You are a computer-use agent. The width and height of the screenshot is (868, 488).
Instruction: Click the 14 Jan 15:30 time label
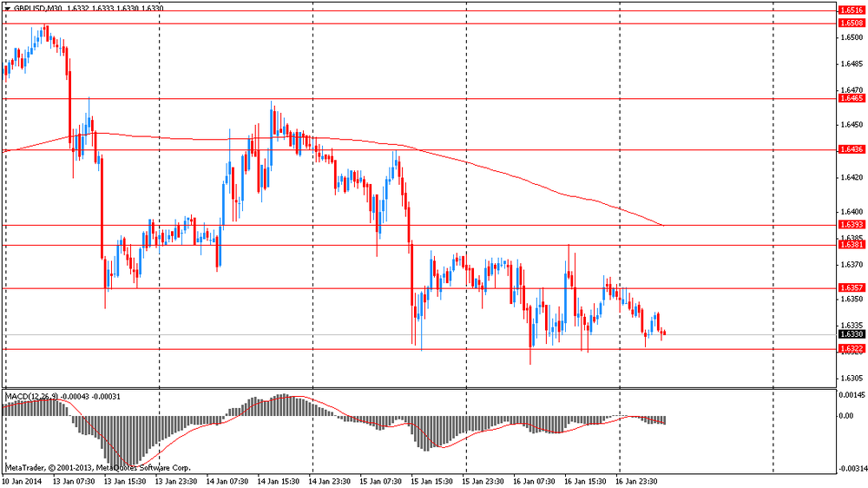coord(279,481)
